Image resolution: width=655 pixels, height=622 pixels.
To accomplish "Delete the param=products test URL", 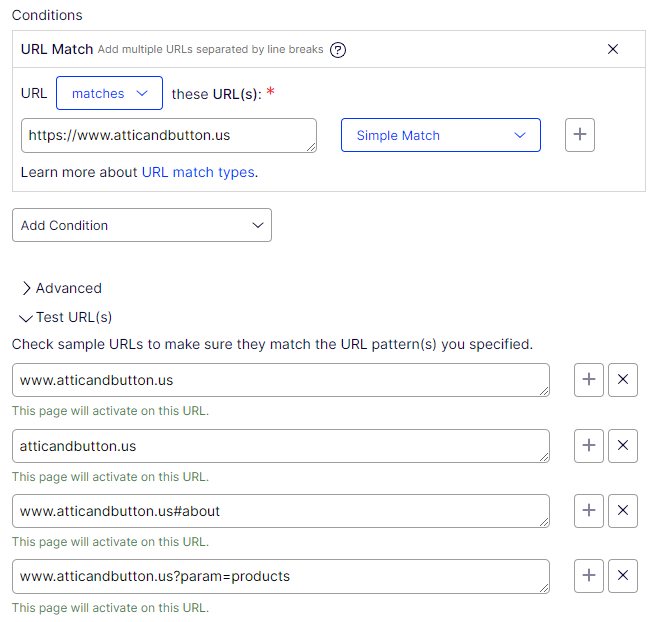I will pos(623,576).
